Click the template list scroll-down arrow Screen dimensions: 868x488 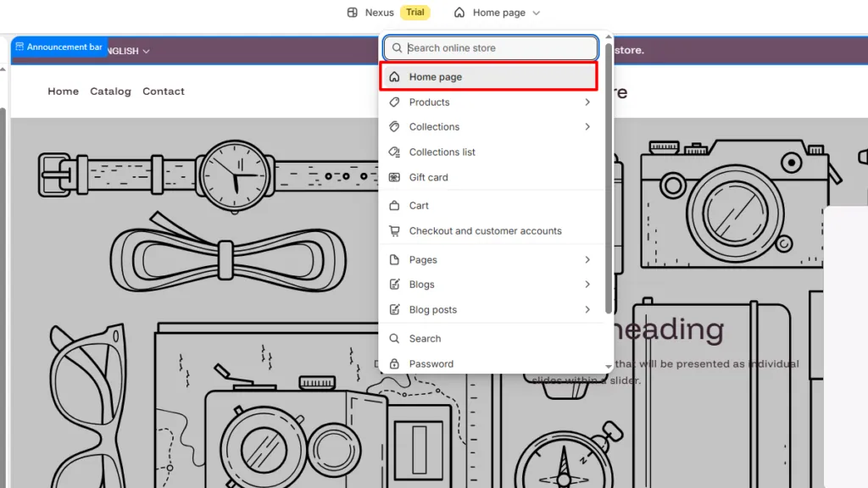pos(609,367)
